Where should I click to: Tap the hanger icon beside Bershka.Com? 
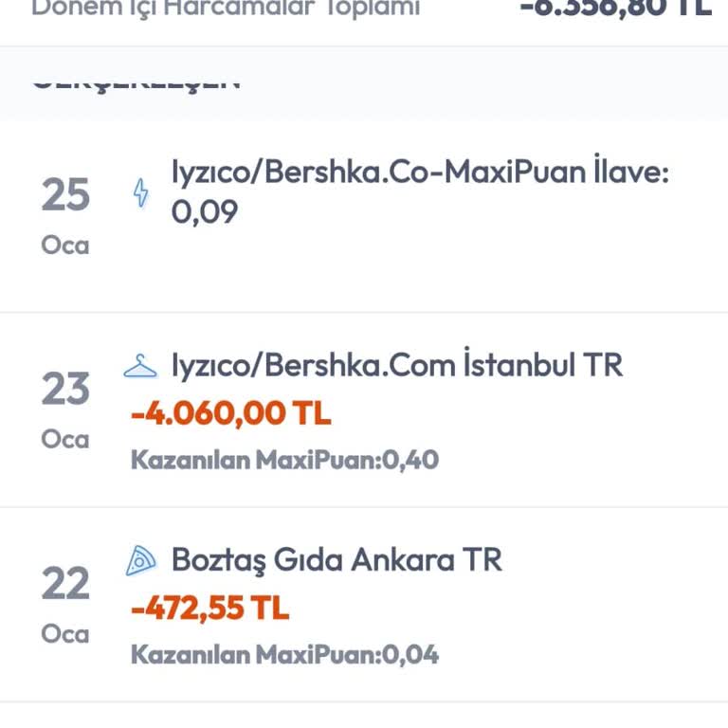[140, 366]
